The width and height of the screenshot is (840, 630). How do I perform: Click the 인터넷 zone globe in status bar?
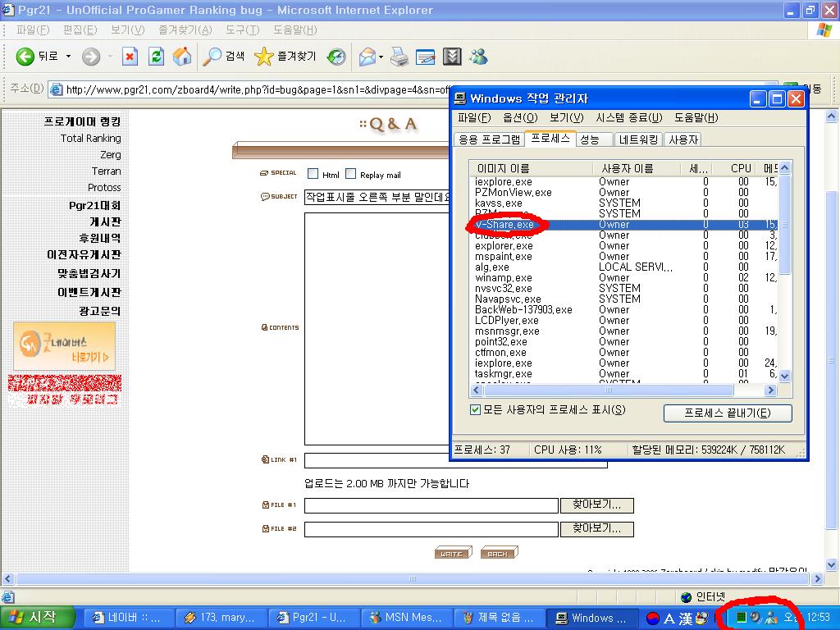coord(686,597)
